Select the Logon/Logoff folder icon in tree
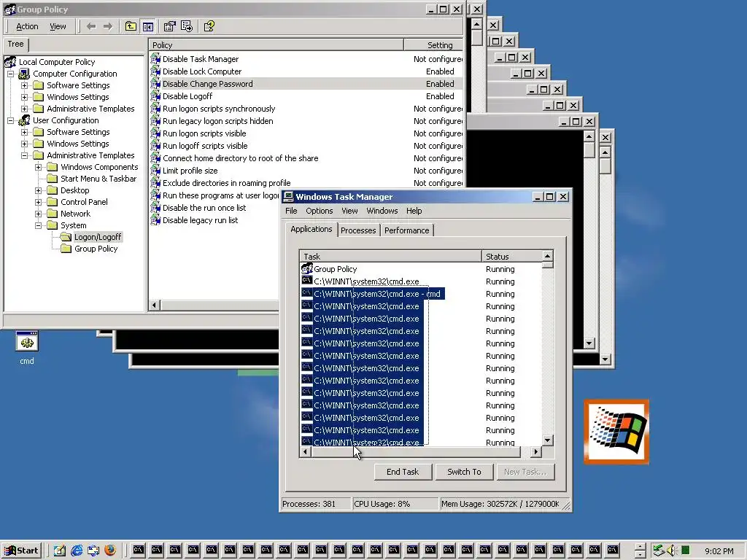The image size is (747, 560). point(66,237)
